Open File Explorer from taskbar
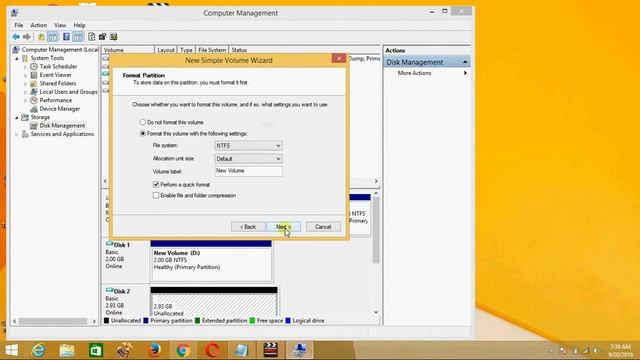Viewport: 640px width, 360px height. pyautogui.click(x=67, y=350)
